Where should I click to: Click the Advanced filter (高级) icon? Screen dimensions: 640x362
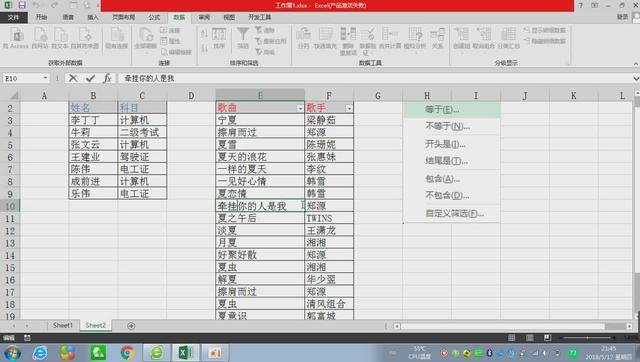(265, 52)
